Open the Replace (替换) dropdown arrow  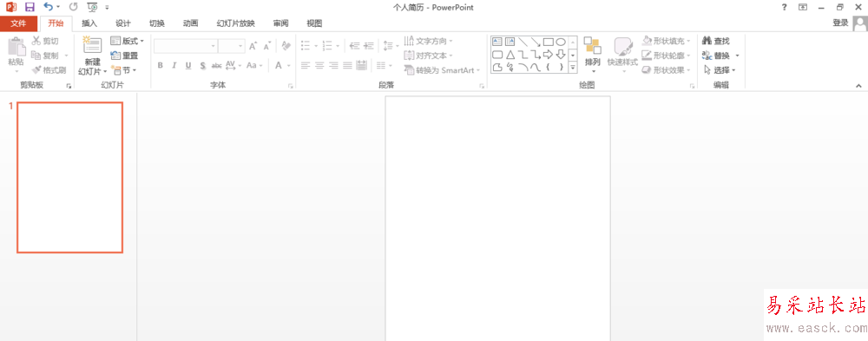click(x=737, y=56)
